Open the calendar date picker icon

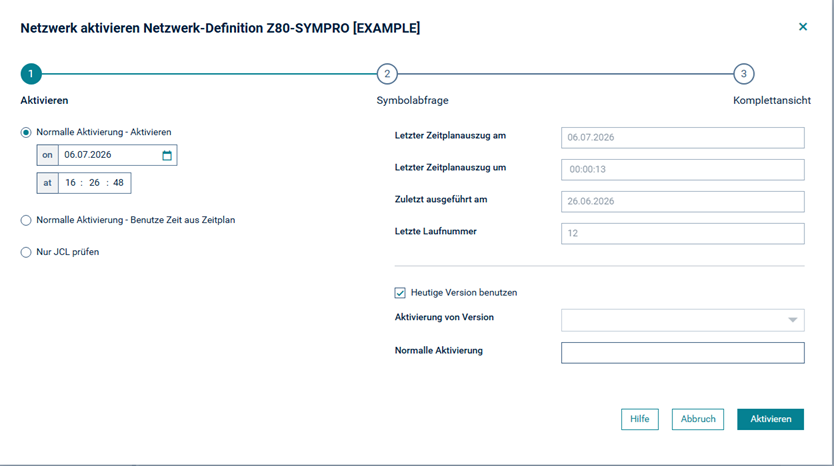click(166, 155)
